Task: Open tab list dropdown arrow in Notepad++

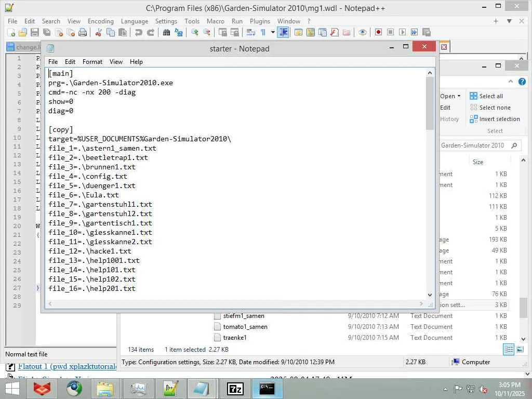Action: [x=509, y=21]
